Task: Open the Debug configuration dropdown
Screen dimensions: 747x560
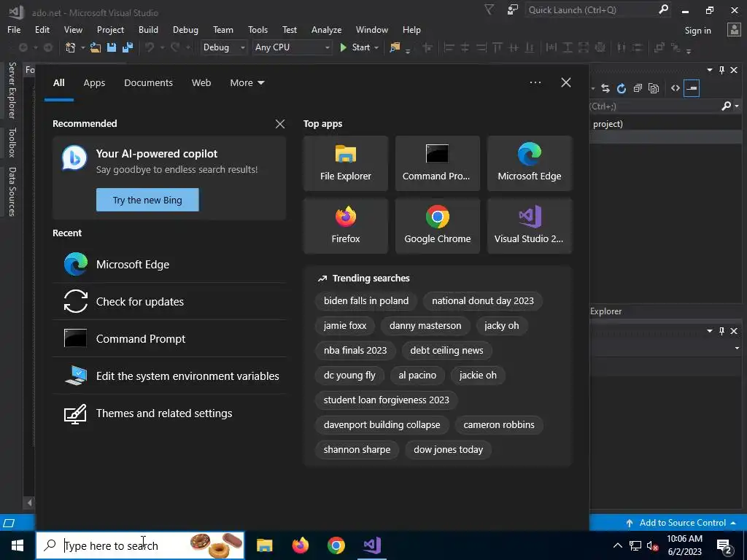Action: point(223,47)
